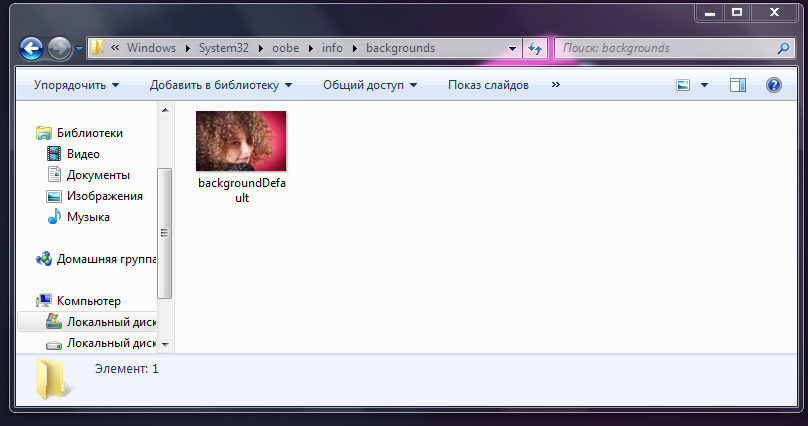Expand subfolders arrow after Windows breadcrumb

pyautogui.click(x=188, y=48)
